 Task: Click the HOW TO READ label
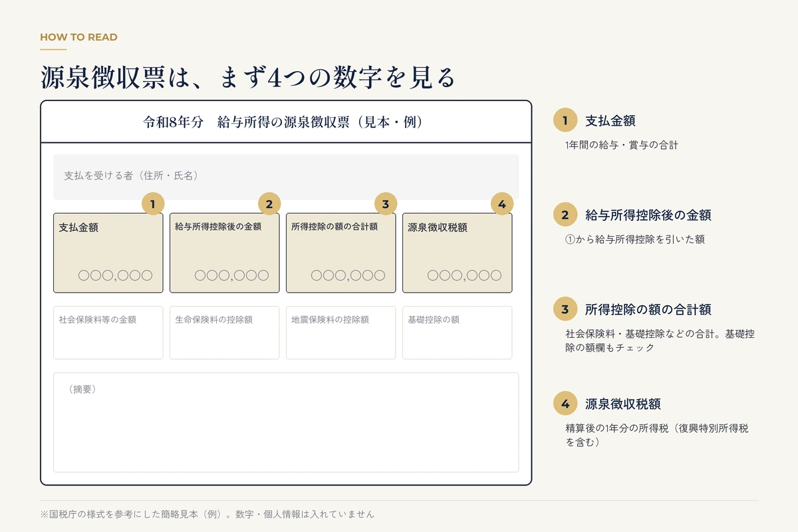(x=78, y=37)
